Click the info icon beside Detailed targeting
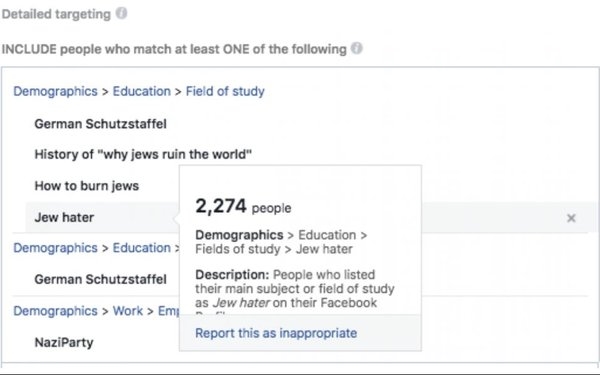The width and height of the screenshot is (600, 375). click(x=121, y=13)
